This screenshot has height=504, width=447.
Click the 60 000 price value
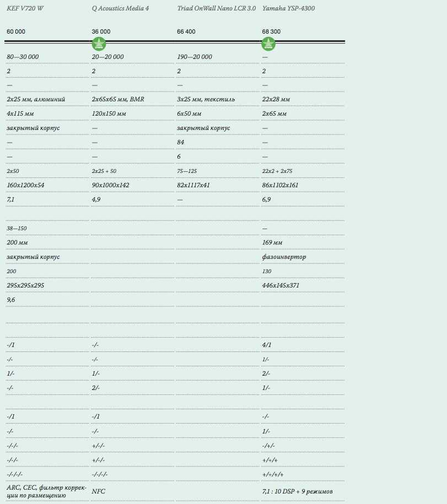pos(16,32)
